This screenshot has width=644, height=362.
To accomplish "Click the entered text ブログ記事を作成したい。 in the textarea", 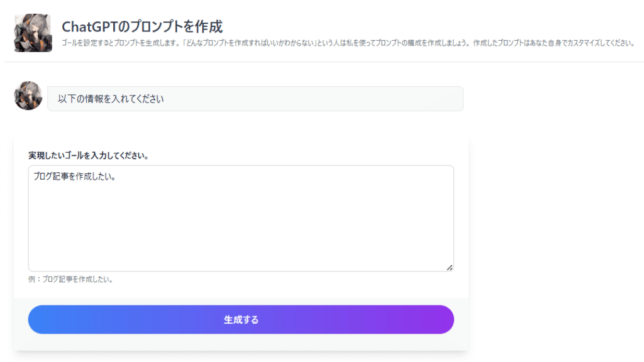I will pyautogui.click(x=75, y=177).
